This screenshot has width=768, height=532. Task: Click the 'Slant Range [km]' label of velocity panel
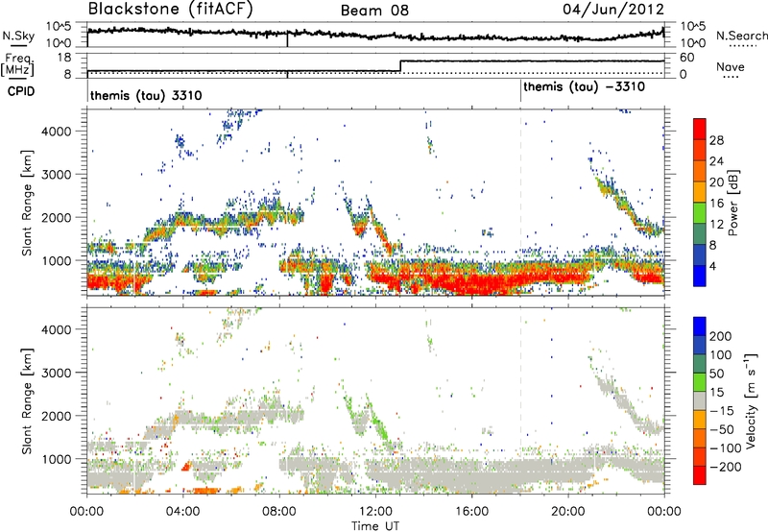(27, 401)
